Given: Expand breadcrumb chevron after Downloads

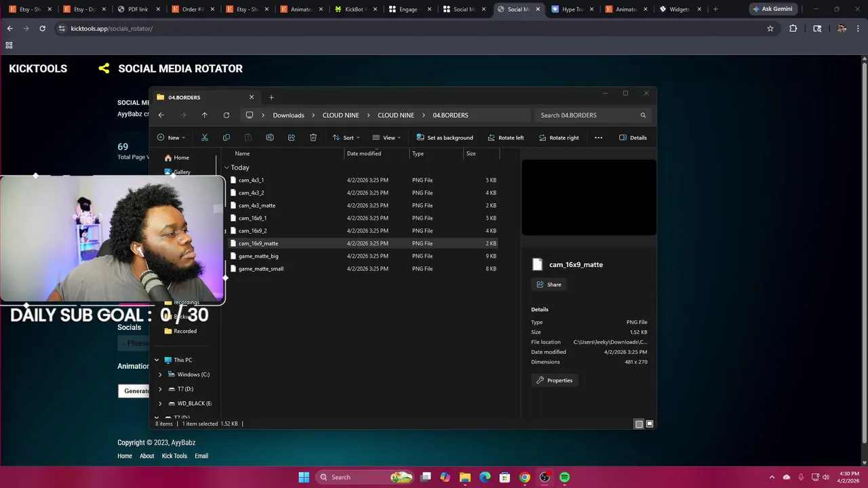Looking at the screenshot, I should click(313, 115).
